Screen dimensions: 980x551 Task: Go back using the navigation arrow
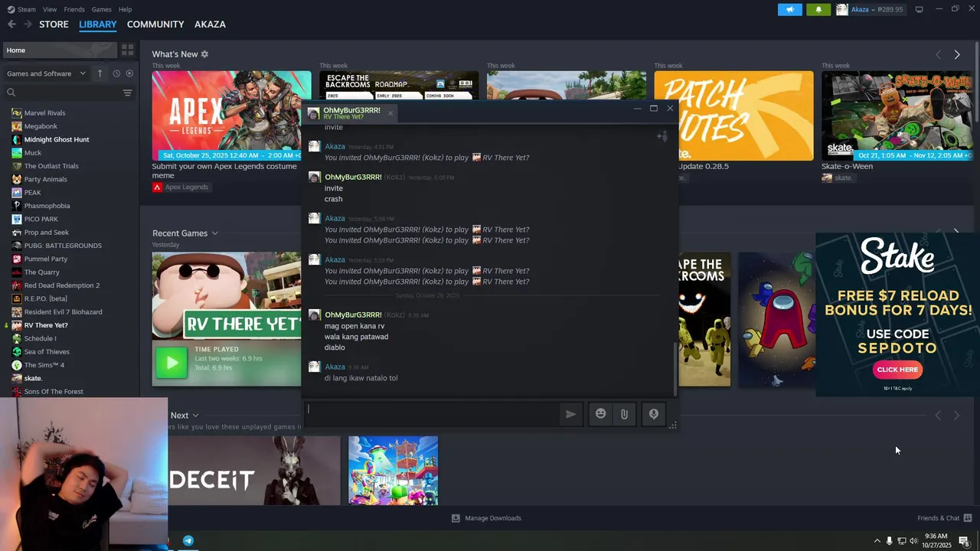pyautogui.click(x=11, y=24)
